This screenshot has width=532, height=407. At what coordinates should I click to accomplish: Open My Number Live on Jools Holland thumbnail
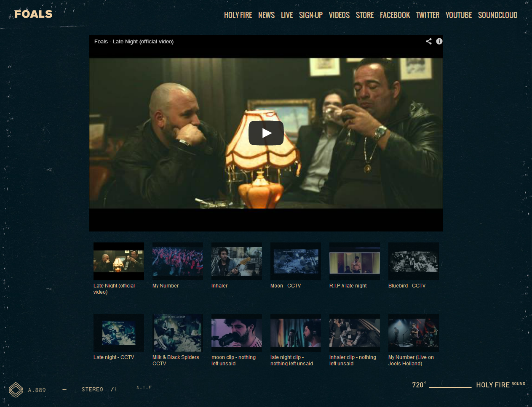pos(414,333)
